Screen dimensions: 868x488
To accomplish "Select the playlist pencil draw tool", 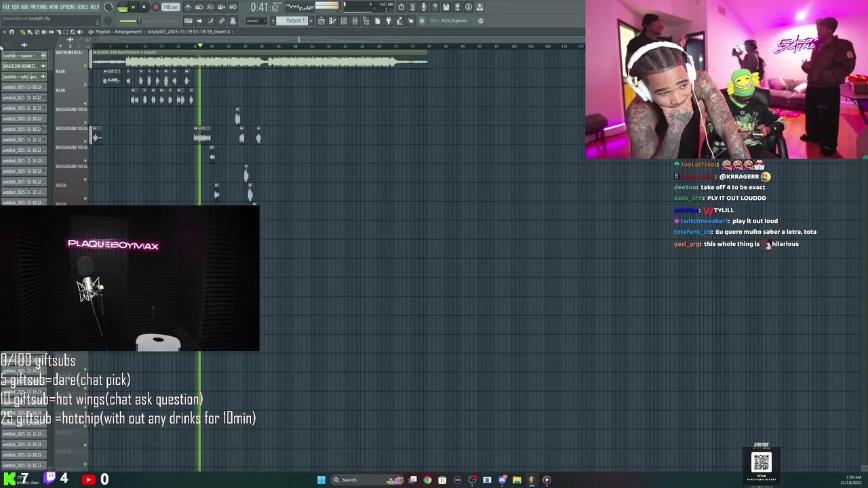I will pos(23,32).
